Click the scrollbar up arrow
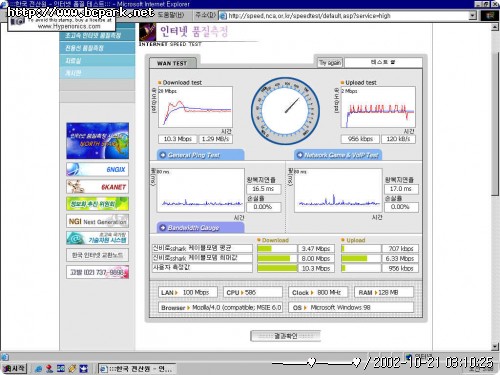500x375 pixels. 495,27
